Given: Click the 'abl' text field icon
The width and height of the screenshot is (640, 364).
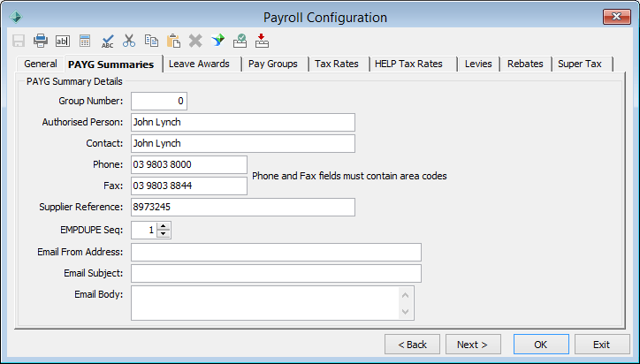Looking at the screenshot, I should pyautogui.click(x=63, y=41).
